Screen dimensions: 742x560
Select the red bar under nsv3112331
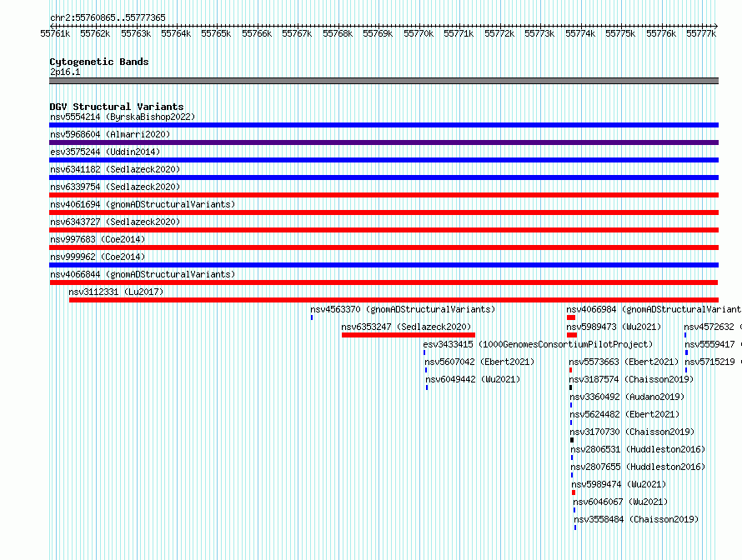pyautogui.click(x=394, y=300)
